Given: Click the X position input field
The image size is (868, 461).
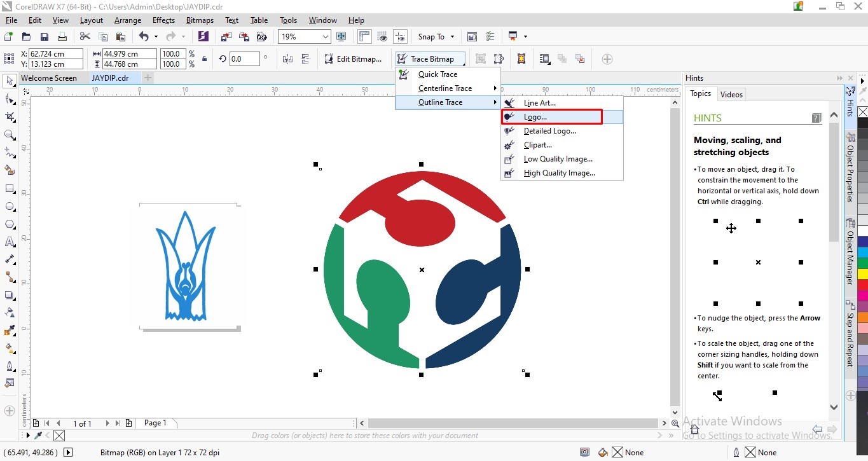Looking at the screenshot, I should coord(56,54).
